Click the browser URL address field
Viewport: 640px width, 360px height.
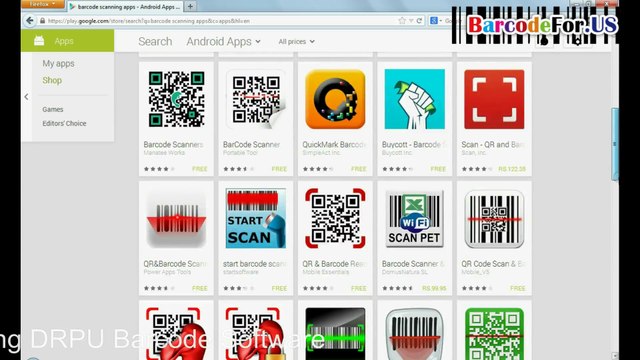tap(220, 21)
